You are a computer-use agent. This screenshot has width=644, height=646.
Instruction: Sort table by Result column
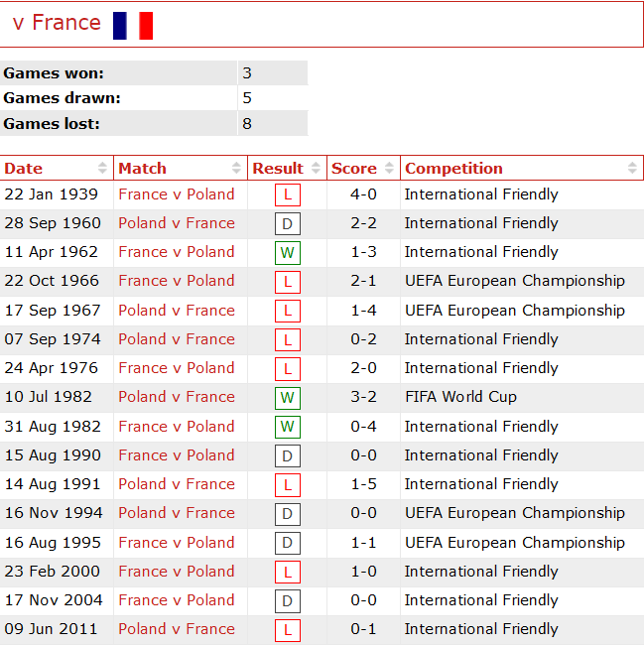click(287, 169)
